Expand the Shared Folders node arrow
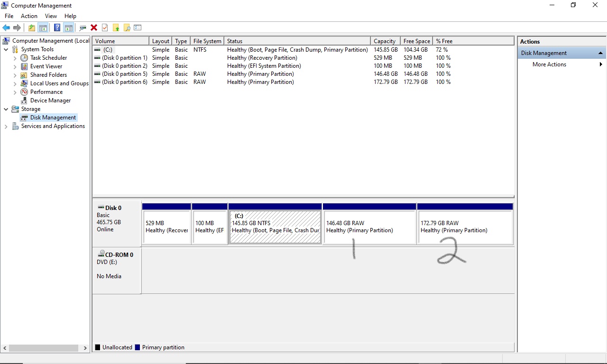 [15, 75]
